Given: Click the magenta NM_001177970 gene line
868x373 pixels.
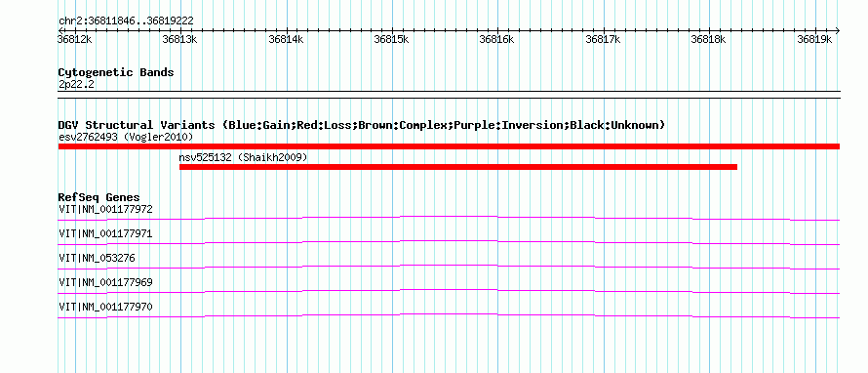Looking at the screenshot, I should (x=449, y=315).
